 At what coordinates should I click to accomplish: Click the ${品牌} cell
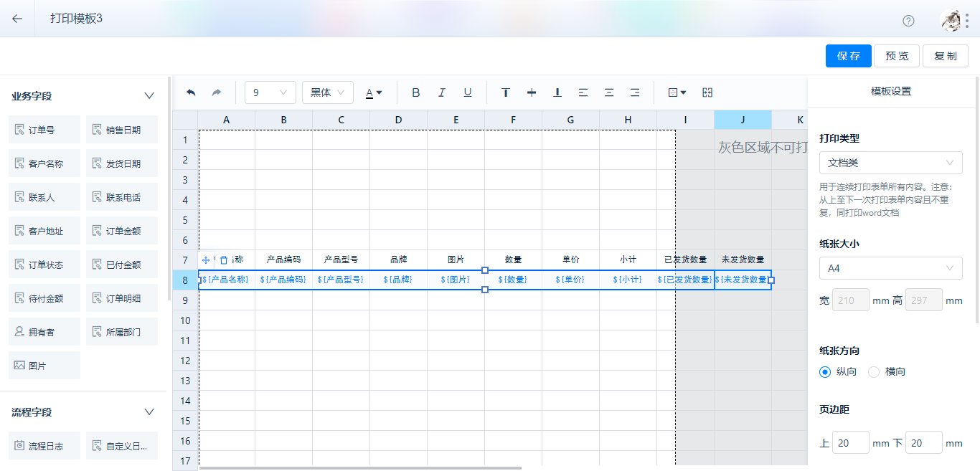[x=398, y=280]
